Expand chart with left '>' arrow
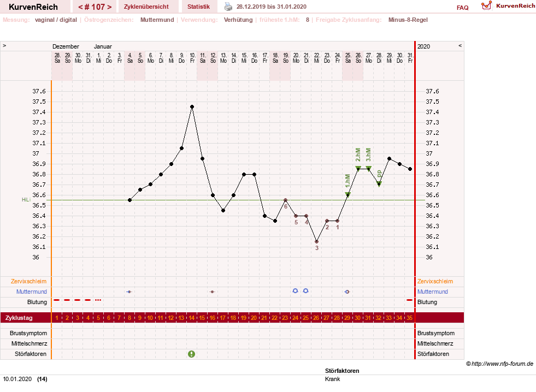 [x=4, y=45]
